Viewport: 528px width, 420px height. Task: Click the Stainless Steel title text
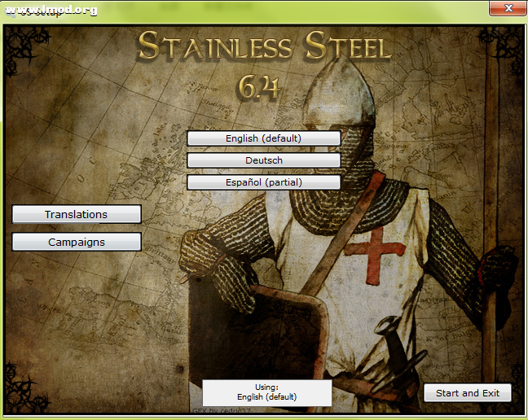point(264,47)
